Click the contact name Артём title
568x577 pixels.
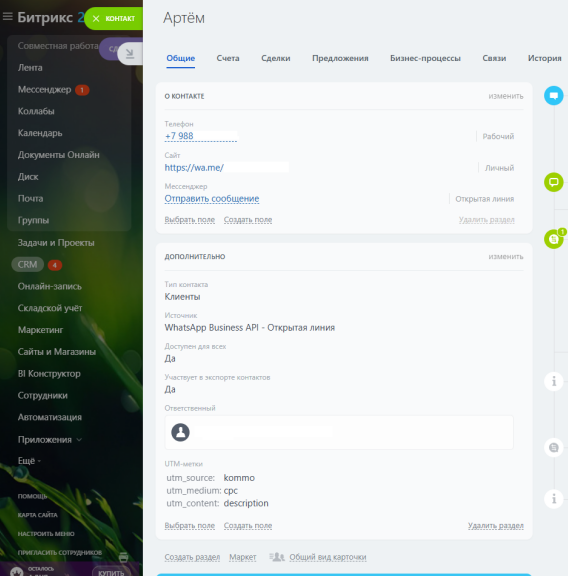[x=184, y=18]
